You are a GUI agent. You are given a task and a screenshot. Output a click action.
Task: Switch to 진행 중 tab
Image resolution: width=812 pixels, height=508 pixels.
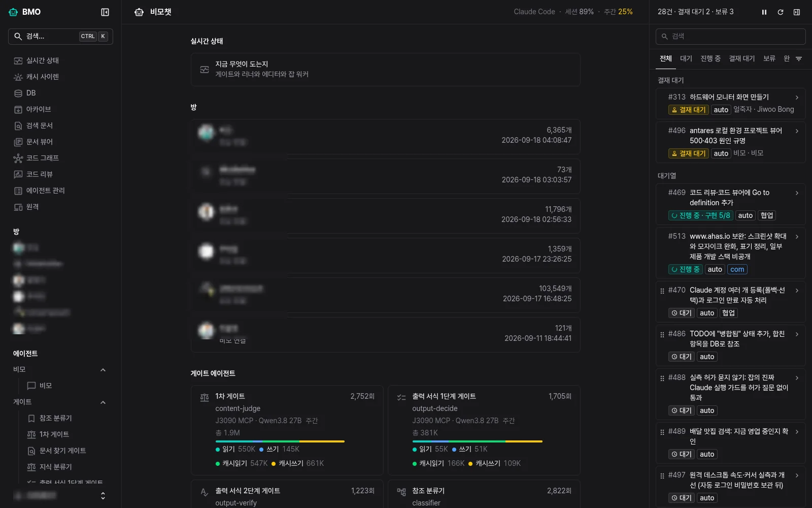(710, 58)
